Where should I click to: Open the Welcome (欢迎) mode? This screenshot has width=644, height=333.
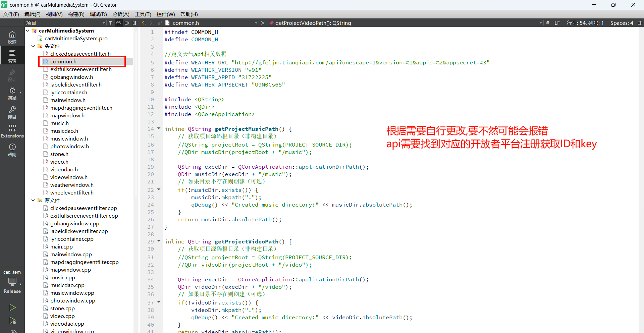point(12,37)
